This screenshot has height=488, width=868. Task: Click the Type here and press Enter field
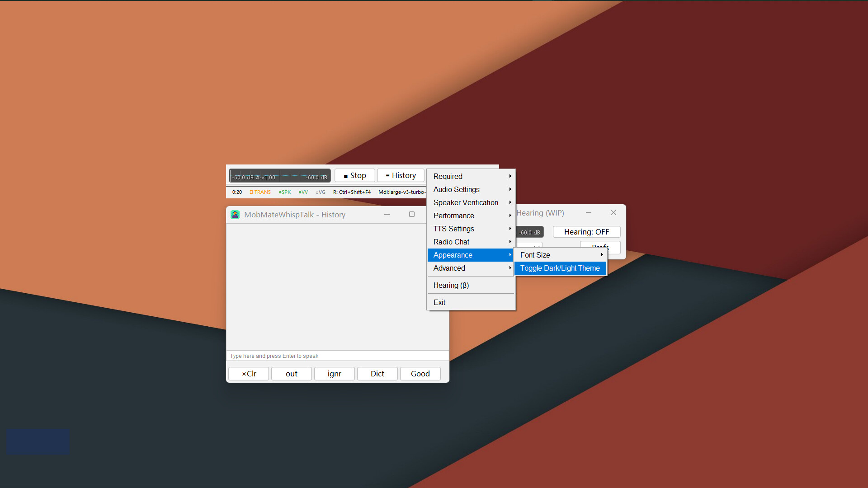point(338,356)
